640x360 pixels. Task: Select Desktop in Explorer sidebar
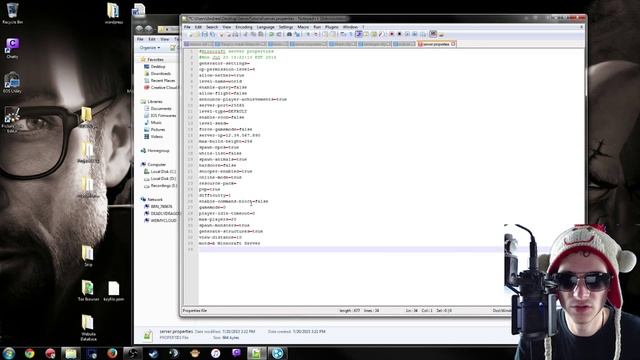pyautogui.click(x=158, y=67)
